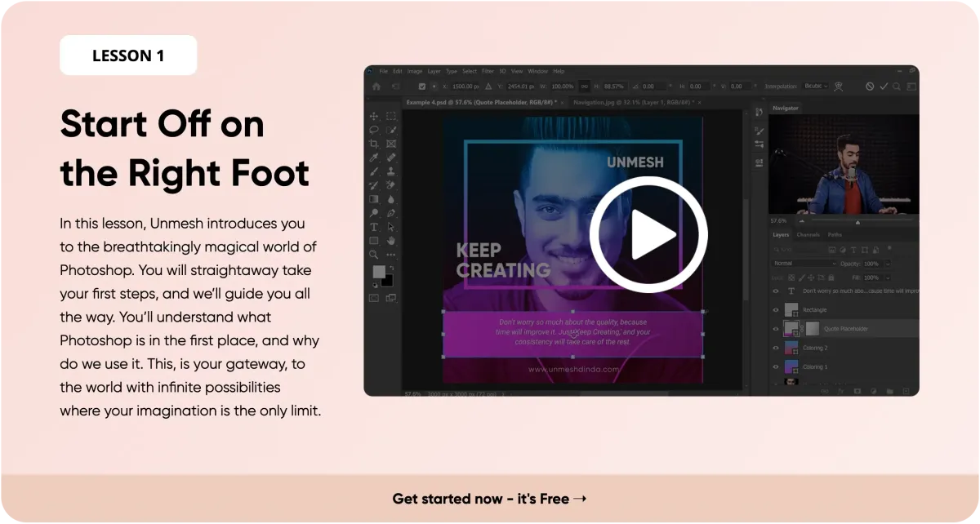980x524 pixels.
Task: Open the workspace switcher icon
Action: tap(911, 86)
